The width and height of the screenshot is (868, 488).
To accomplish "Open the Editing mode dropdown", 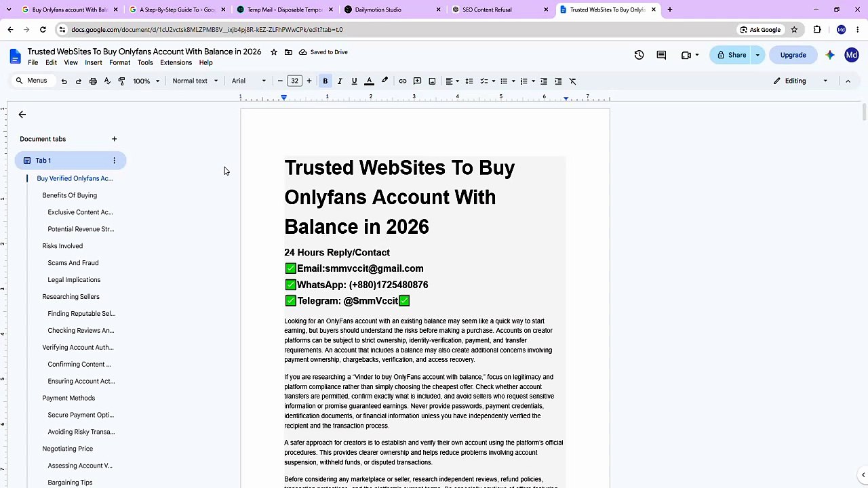I will (x=802, y=81).
